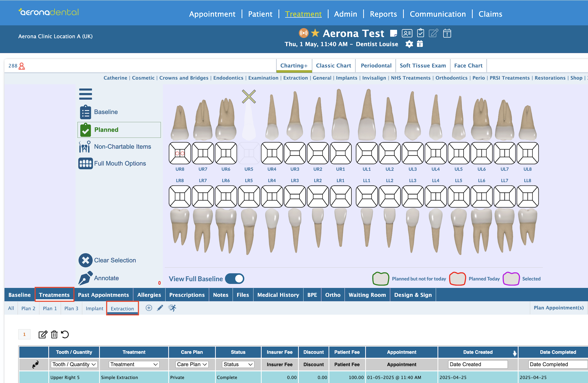Open the Endodontics treatment category
Image resolution: width=588 pixels, height=383 pixels.
click(228, 78)
